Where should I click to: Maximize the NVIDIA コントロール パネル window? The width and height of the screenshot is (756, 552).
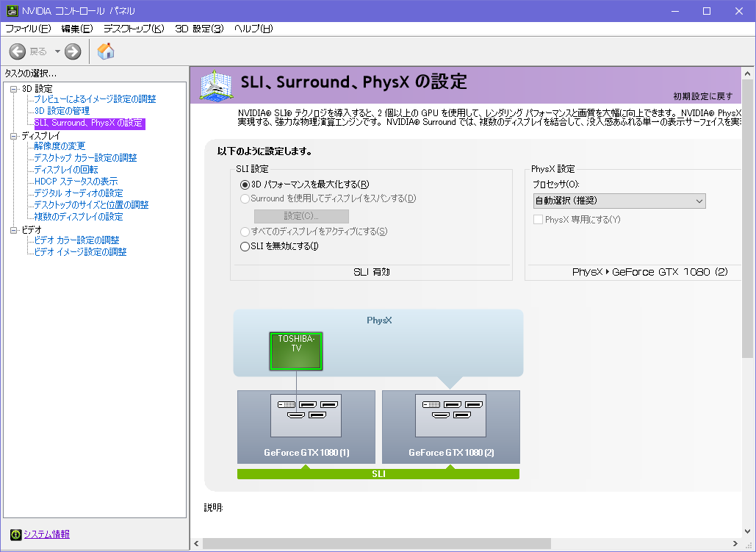pos(707,10)
